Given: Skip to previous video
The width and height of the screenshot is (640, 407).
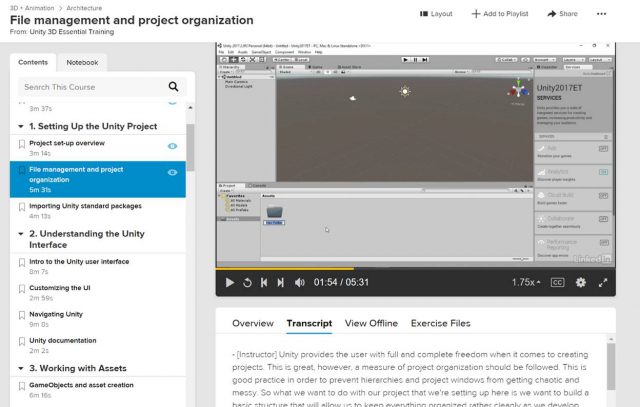Looking at the screenshot, I should click(264, 282).
